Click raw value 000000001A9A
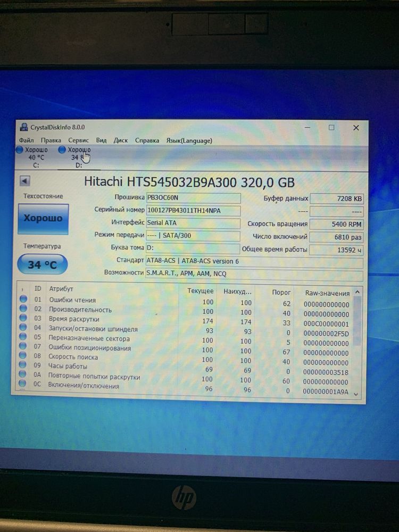This screenshot has width=399, height=532. pyautogui.click(x=326, y=392)
